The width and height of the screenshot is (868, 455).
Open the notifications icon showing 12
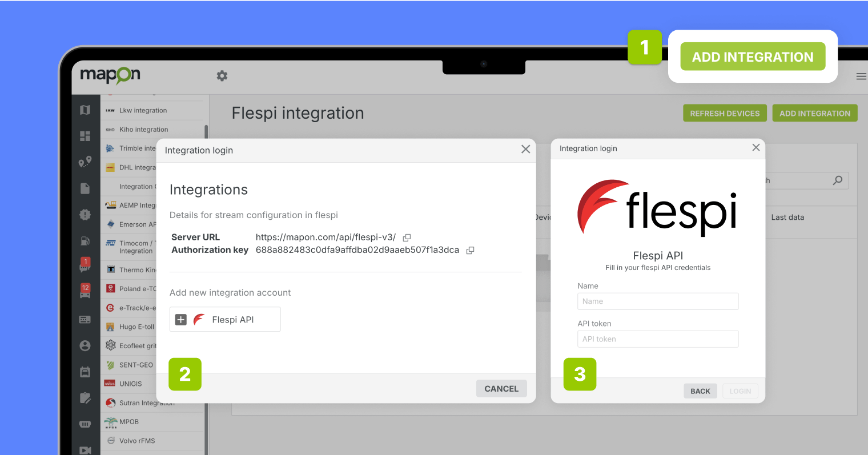pyautogui.click(x=86, y=291)
